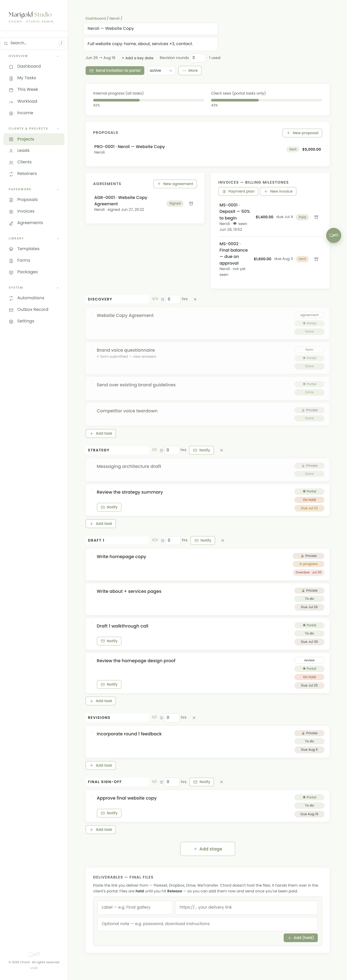Viewport: 347px width, 980px height.
Task: Archive the MS-0001 deposit invoice
Action: 316,217
